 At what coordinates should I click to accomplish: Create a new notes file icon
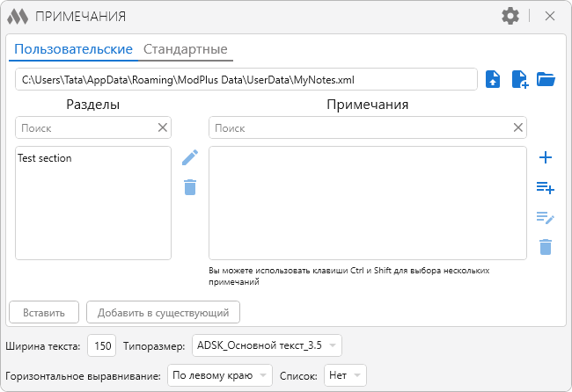(520, 79)
